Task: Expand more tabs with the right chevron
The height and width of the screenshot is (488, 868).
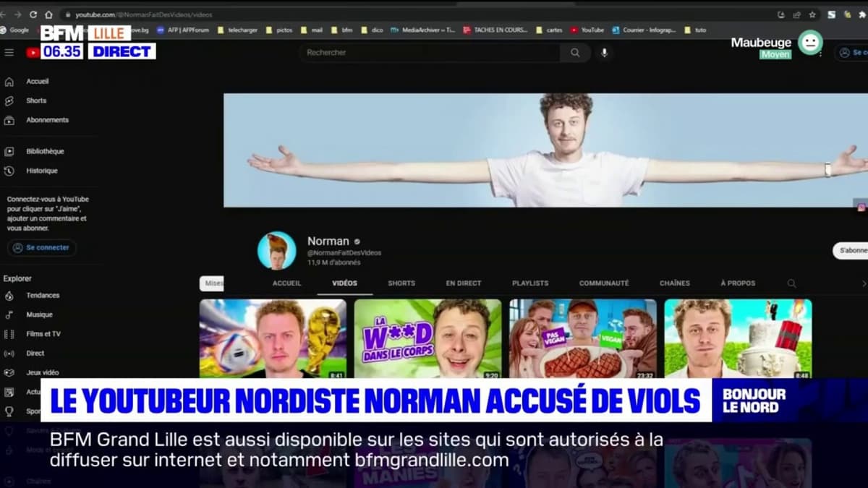Action: point(863,283)
